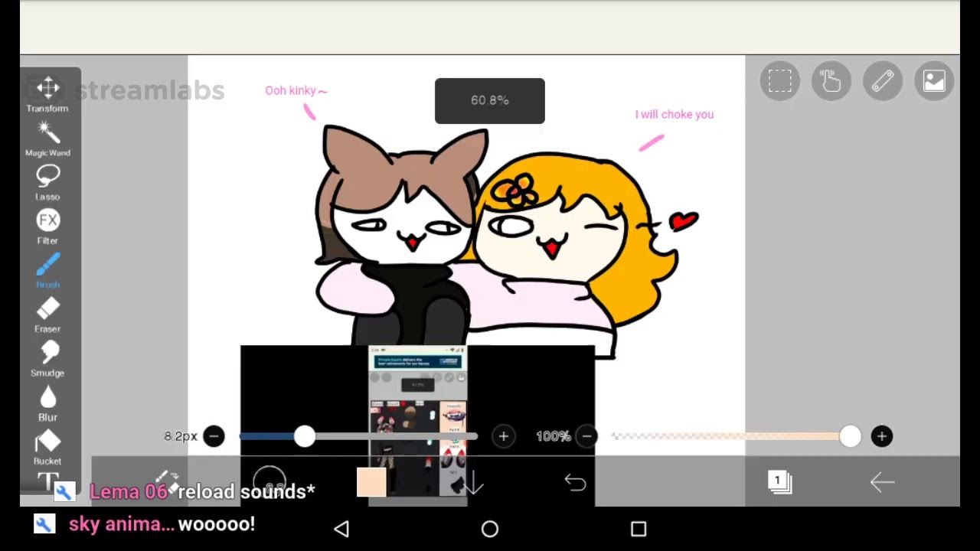The image size is (980, 551).
Task: Undo the last stroke
Action: click(x=575, y=482)
